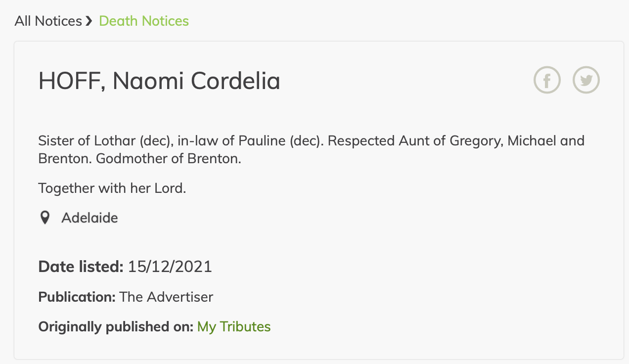The height and width of the screenshot is (364, 629).
Task: Open the Death Notices breadcrumb link
Action: (x=144, y=21)
